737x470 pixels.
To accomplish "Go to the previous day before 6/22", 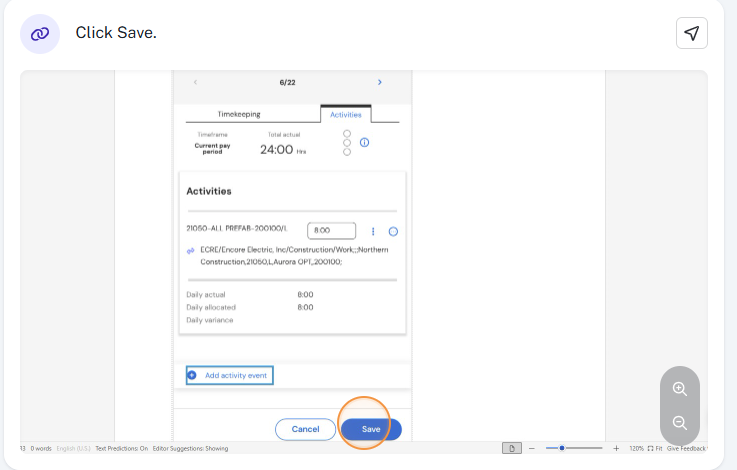I will click(195, 82).
